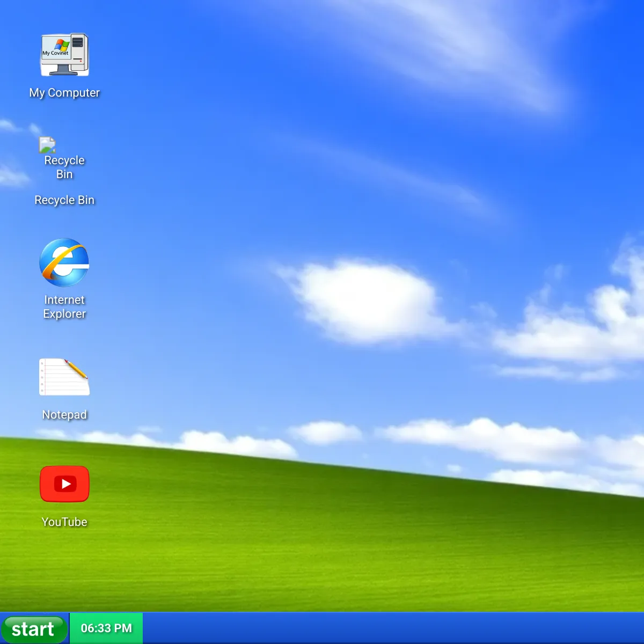Select the "Notepad" text label
Image resolution: width=644 pixels, height=644 pixels.
point(64,415)
